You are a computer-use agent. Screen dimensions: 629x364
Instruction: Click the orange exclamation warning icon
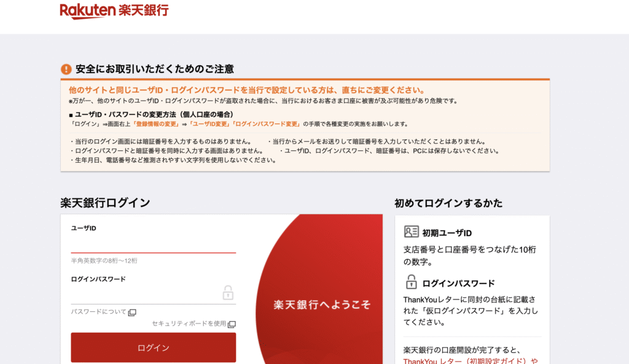[x=66, y=69]
